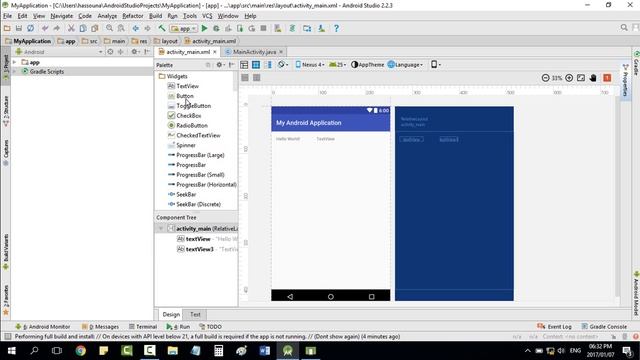Open the screen orientation dropdown
640x360 pixels.
(283, 64)
